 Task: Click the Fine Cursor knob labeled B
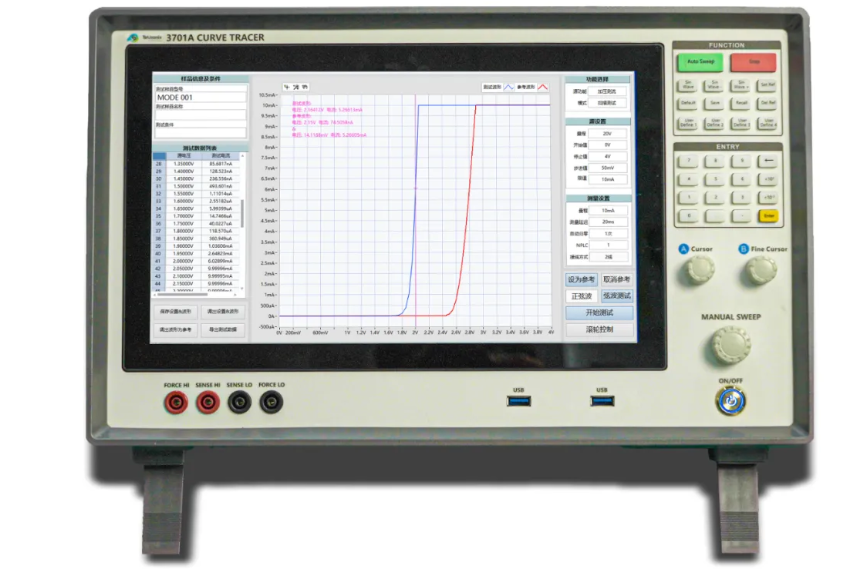[761, 270]
